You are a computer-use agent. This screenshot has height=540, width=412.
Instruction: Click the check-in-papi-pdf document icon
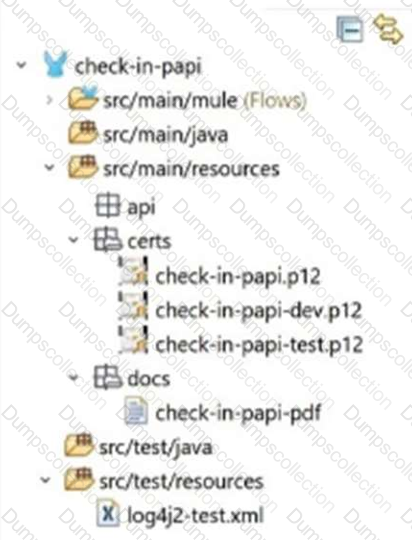(136, 410)
